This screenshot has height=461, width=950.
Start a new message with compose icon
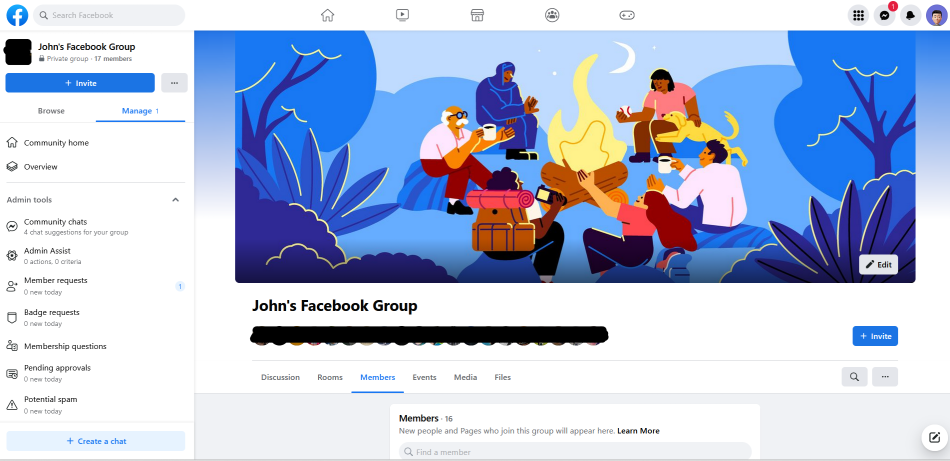pyautogui.click(x=935, y=437)
